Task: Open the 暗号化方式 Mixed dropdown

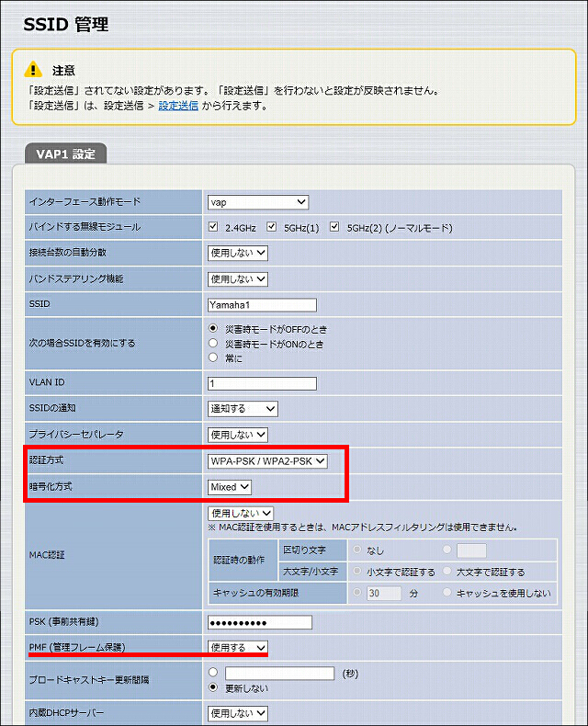Action: point(229,487)
